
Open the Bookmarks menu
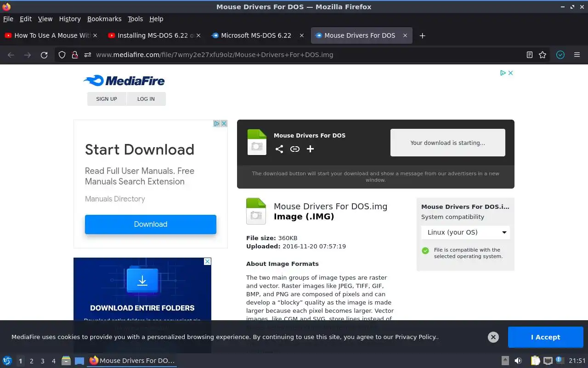[x=104, y=19]
